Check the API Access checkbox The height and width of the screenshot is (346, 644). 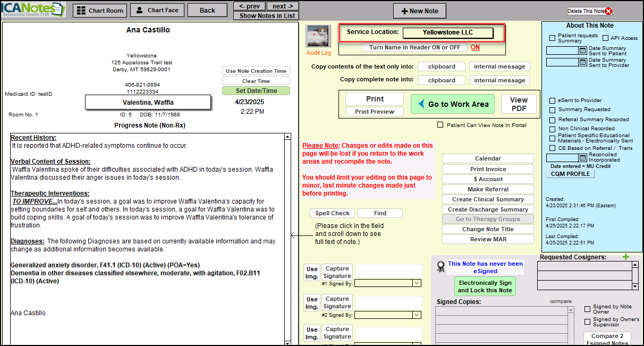pos(606,38)
